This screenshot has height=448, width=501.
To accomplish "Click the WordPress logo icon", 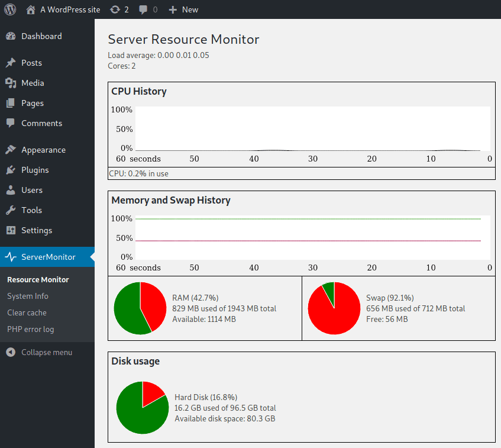I will click(11, 9).
